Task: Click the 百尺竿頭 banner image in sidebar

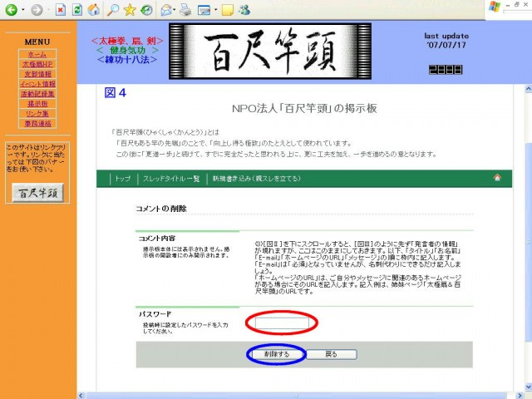Action: tap(37, 193)
